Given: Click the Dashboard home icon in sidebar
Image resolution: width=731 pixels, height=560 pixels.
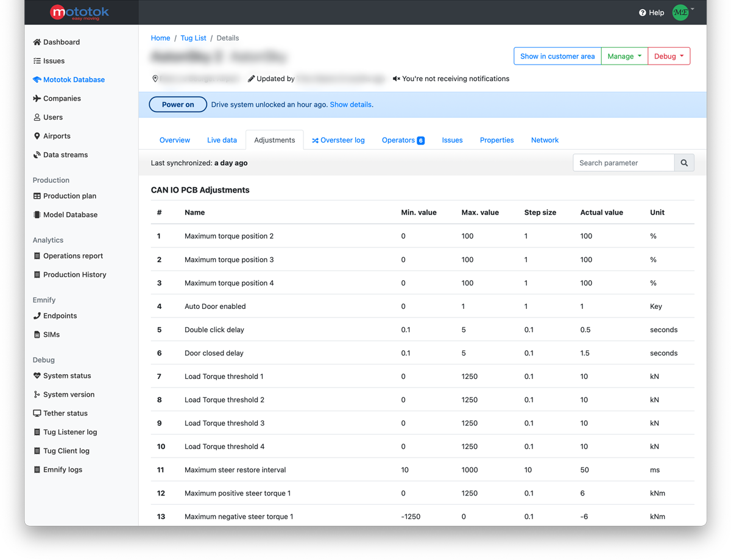Looking at the screenshot, I should (x=37, y=42).
